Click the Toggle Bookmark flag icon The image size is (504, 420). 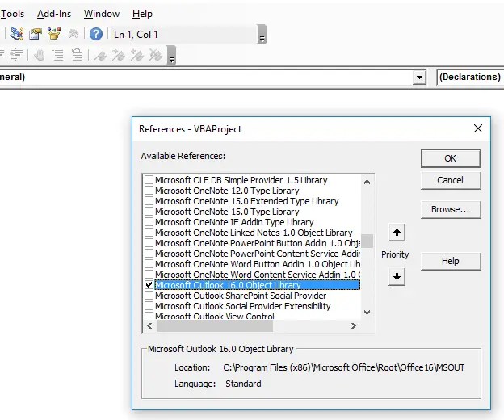tap(100, 55)
